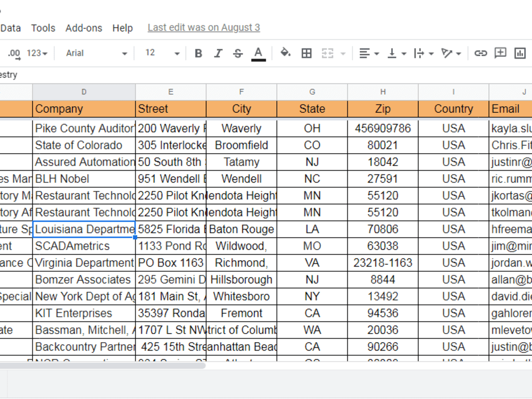
Task: Select the 181 Main St street cell
Action: click(171, 296)
